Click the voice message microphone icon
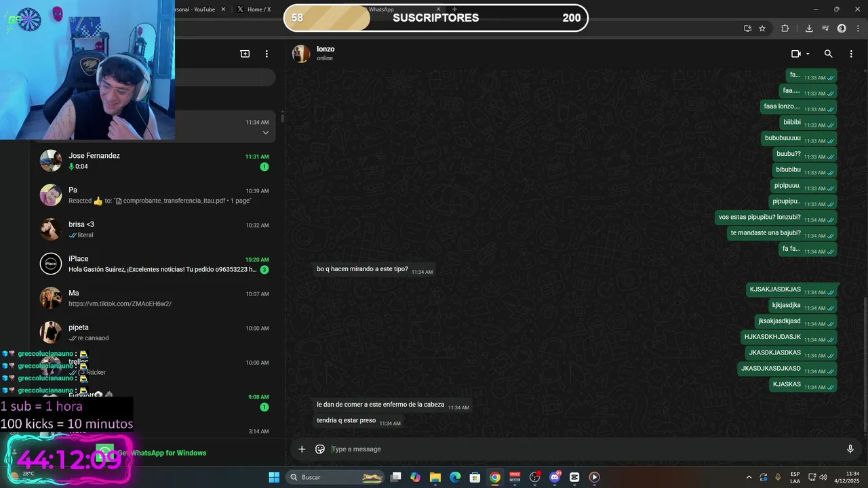The image size is (868, 488). tap(850, 449)
